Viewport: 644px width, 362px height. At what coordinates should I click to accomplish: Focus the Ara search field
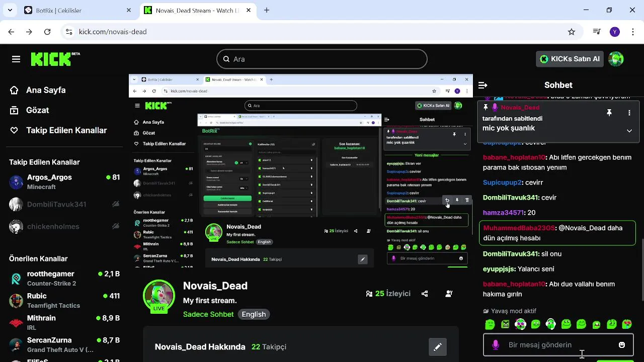pos(322,59)
